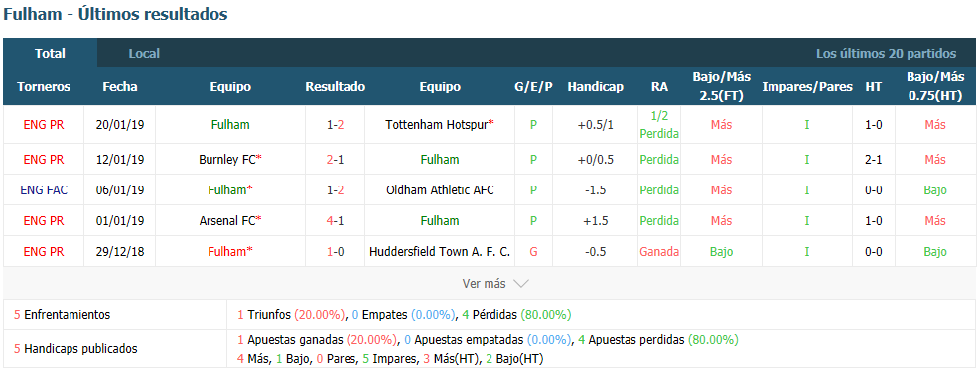Click the 2-1 Burnley match score

point(335,160)
